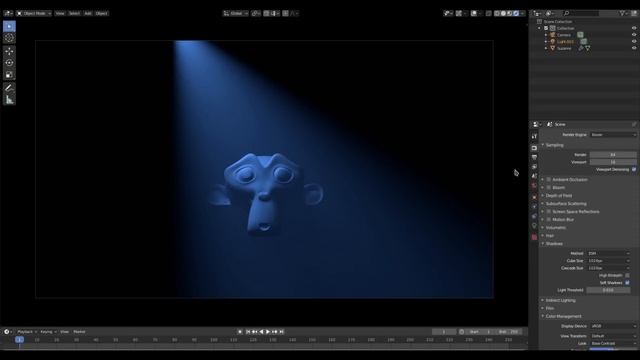640x360 pixels.
Task: Switch to material preview shading
Action: pyautogui.click(x=510, y=13)
